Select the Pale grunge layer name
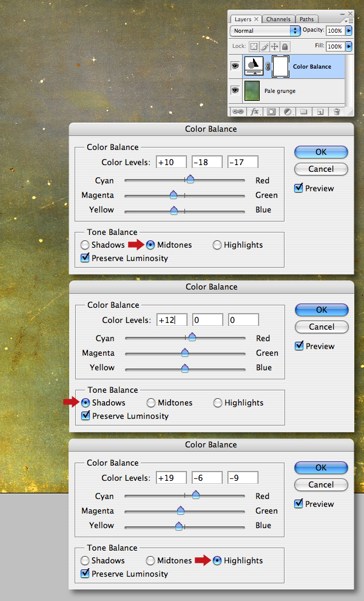 [280, 91]
